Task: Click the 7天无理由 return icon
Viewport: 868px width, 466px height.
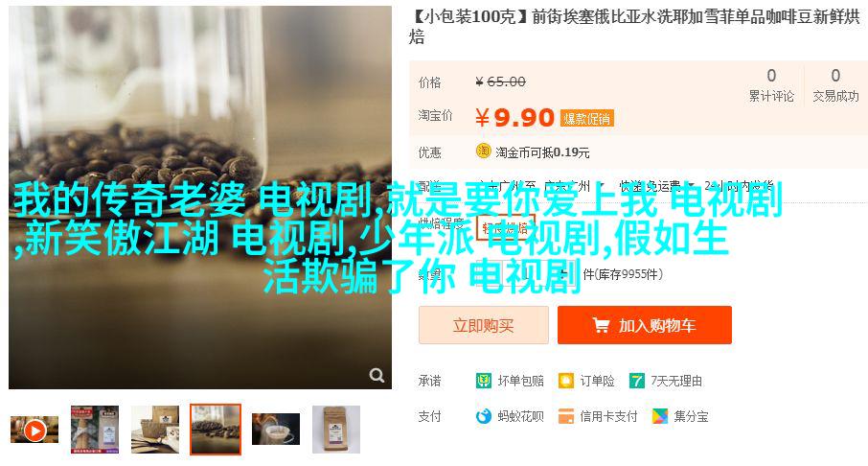Action: click(636, 381)
